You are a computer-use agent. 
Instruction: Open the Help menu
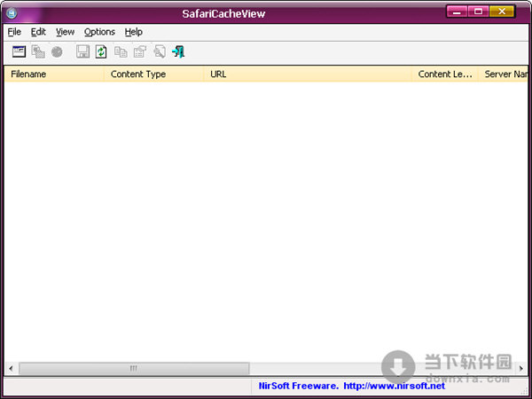133,32
